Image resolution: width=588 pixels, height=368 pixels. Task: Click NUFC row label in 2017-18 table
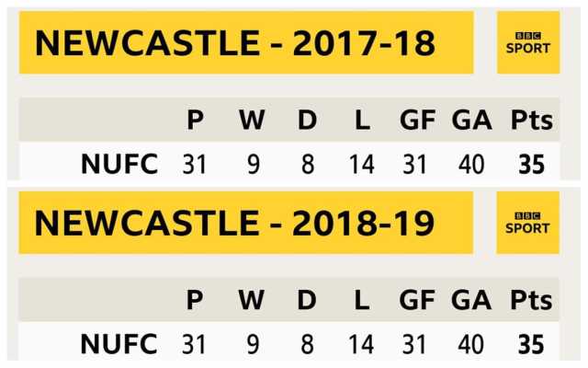[x=119, y=165]
